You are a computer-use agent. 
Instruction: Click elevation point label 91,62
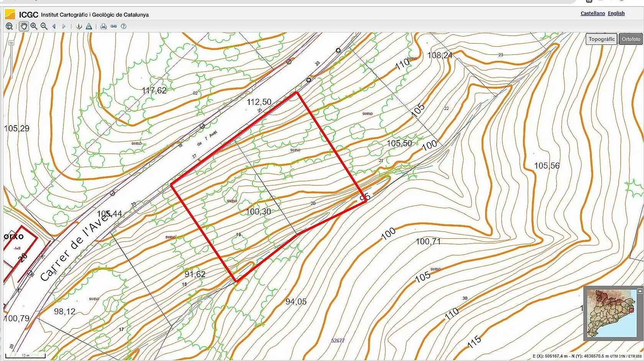click(195, 274)
